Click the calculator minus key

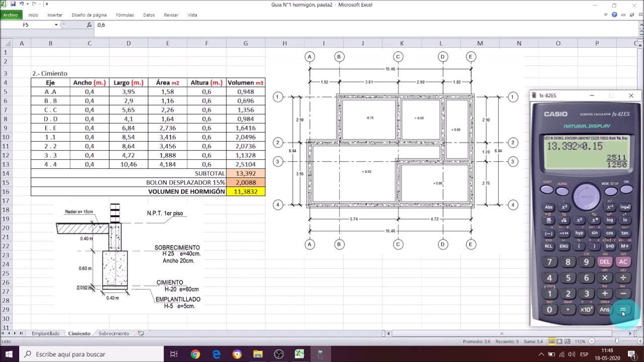tap(623, 294)
